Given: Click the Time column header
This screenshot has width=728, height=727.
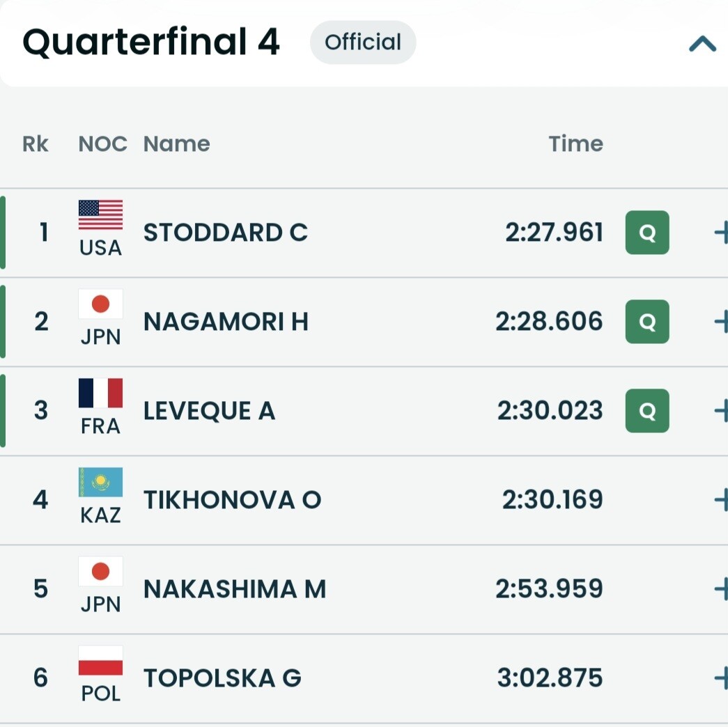Looking at the screenshot, I should click(x=575, y=144).
